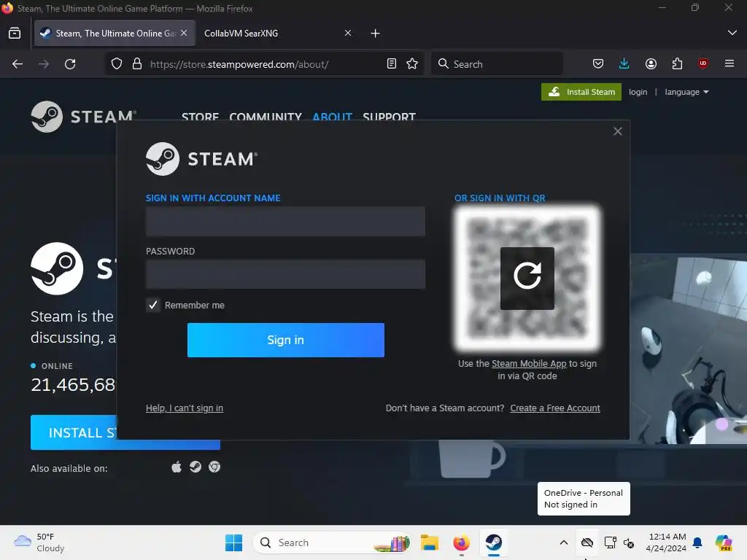Open the weather widget showing 50°F
The image size is (747, 560).
(x=39, y=542)
